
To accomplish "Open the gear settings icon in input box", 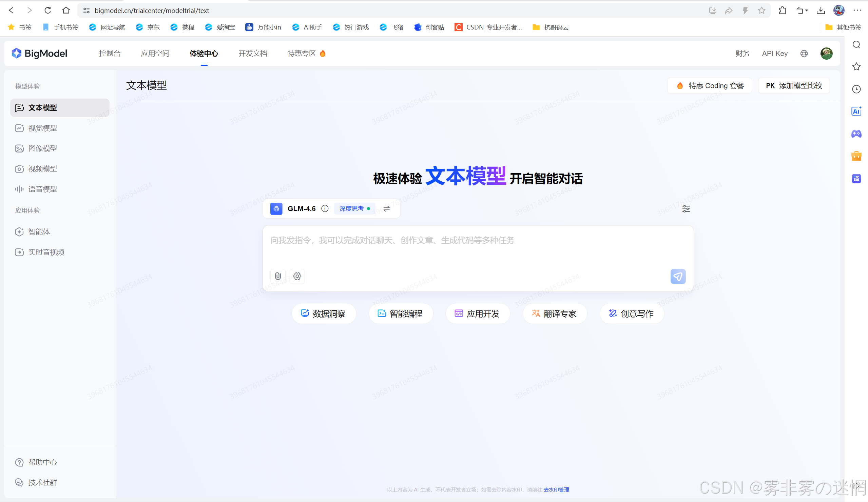I will click(x=297, y=276).
